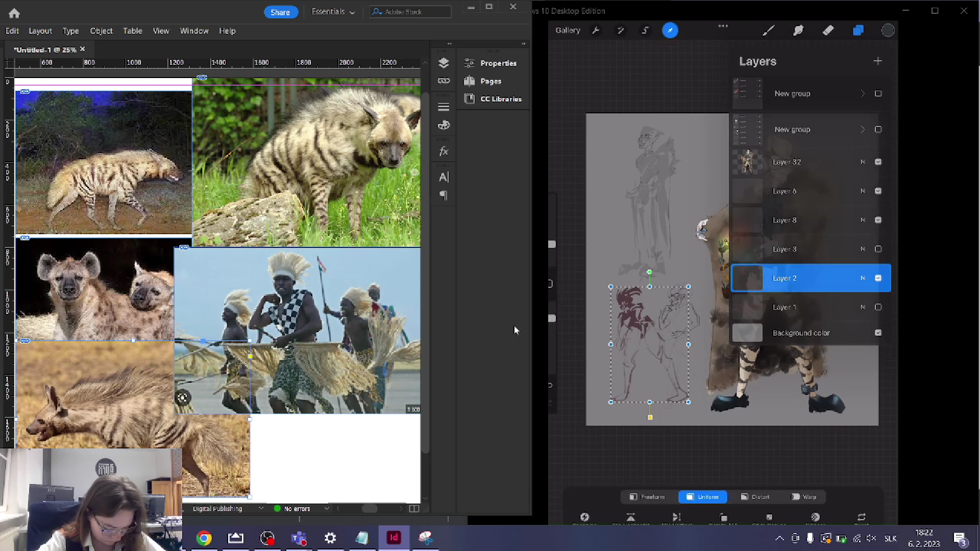The width and height of the screenshot is (980, 551).
Task: Expand the first New group
Action: (x=863, y=94)
